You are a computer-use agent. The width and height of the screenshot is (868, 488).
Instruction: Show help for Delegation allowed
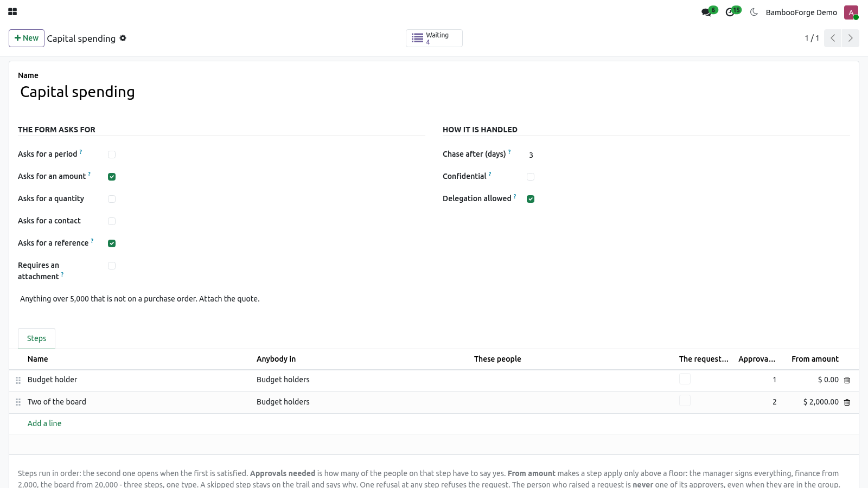point(515,196)
